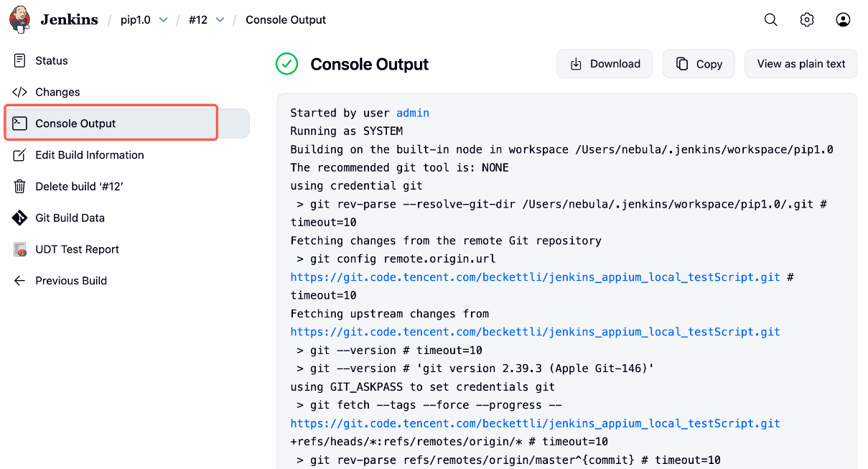The height and width of the screenshot is (469, 868).
Task: Open Git Build Data page
Action: 70,218
